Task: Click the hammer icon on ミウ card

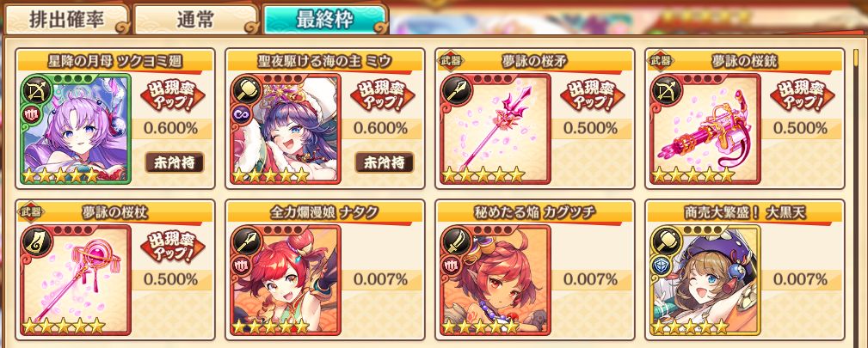Action: (x=246, y=88)
